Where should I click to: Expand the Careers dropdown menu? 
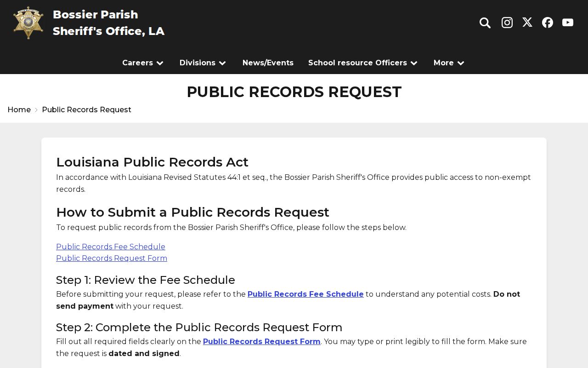tap(143, 63)
